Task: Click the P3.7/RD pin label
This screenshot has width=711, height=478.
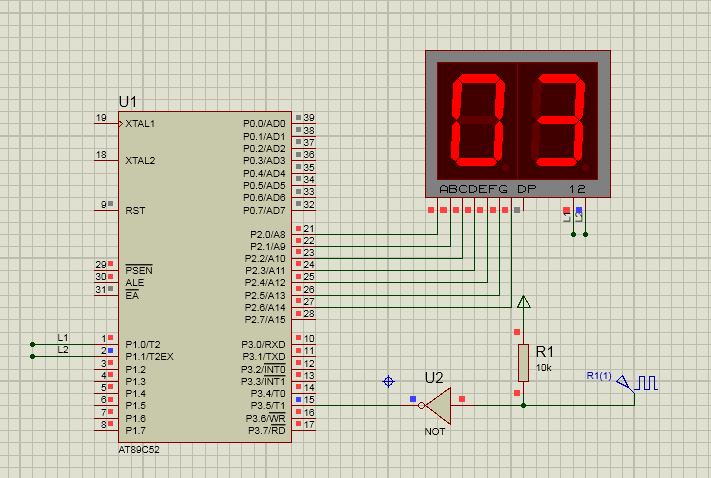Action: coord(267,430)
